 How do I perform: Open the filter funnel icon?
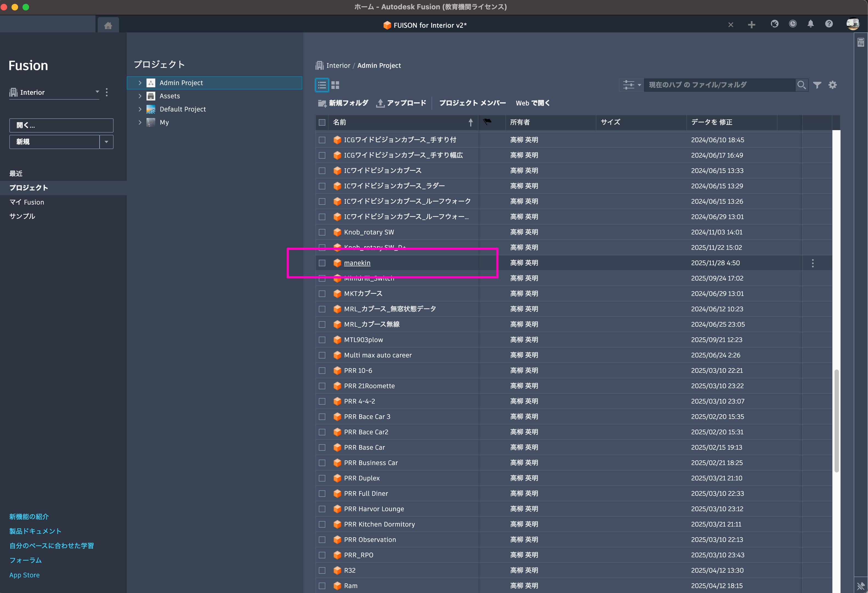pyautogui.click(x=817, y=85)
